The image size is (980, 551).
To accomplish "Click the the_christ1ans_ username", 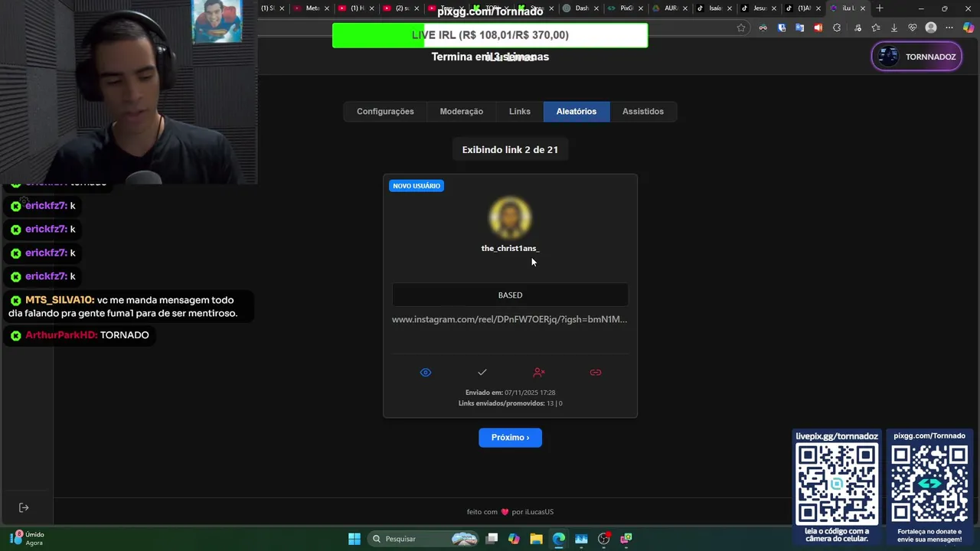I will point(510,249).
